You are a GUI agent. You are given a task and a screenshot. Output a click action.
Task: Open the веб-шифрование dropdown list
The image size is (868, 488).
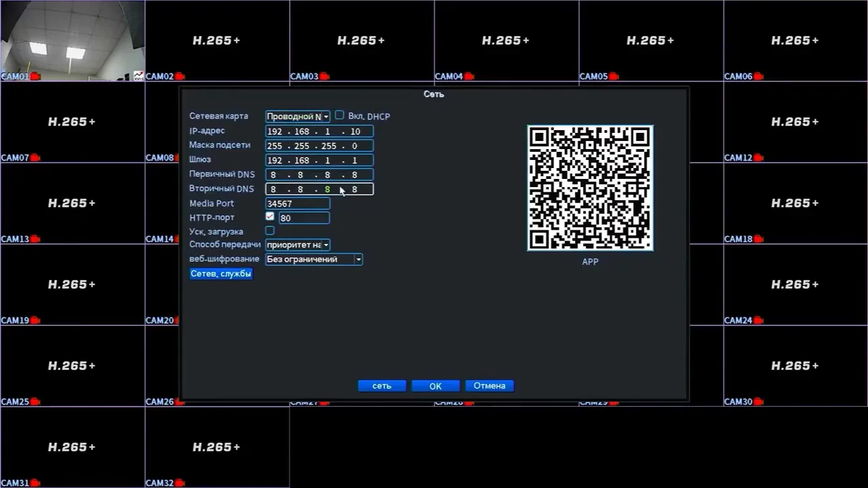click(314, 259)
